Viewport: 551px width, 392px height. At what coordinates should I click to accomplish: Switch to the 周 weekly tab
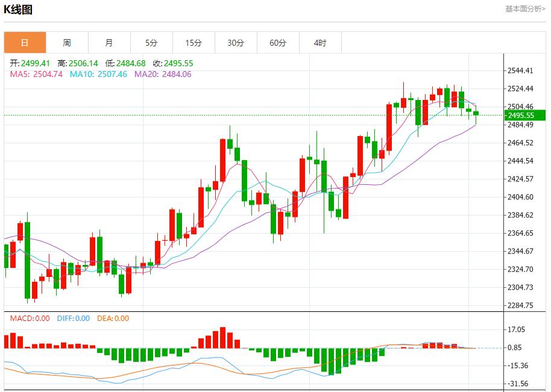(67, 43)
